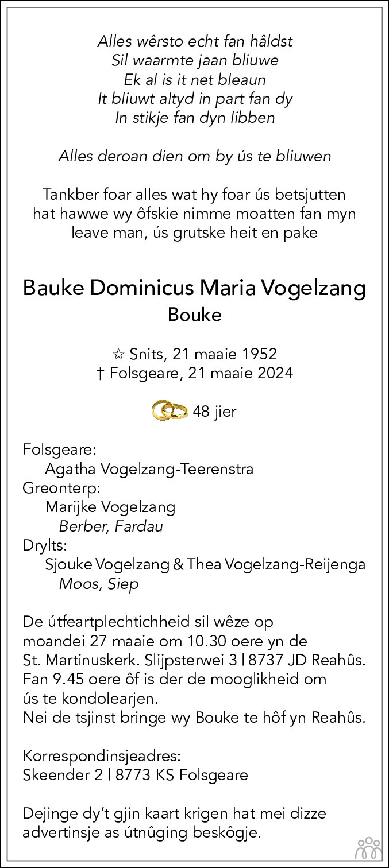Click St. Martinuskerk address line
This screenshot has height=868, width=389.
click(x=195, y=660)
